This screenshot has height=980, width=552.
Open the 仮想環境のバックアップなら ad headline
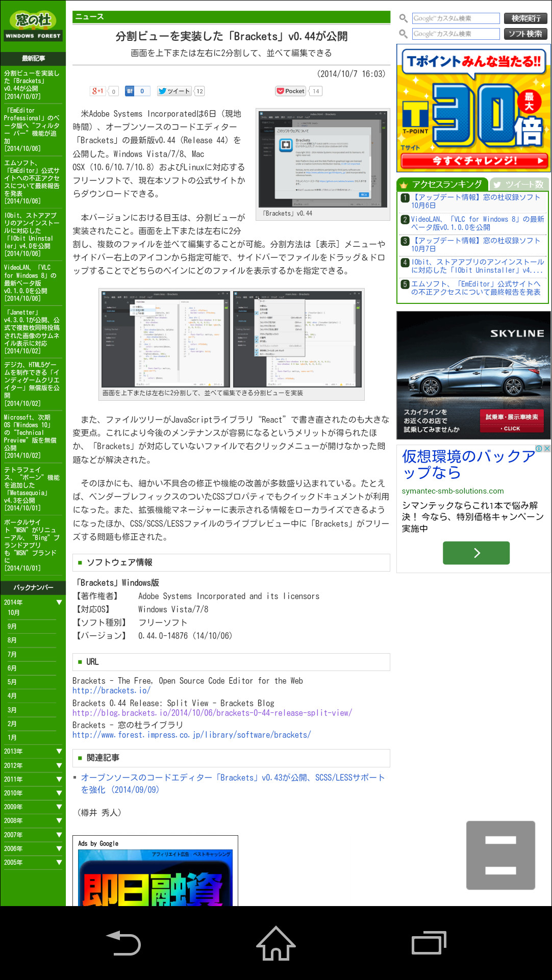pos(468,463)
